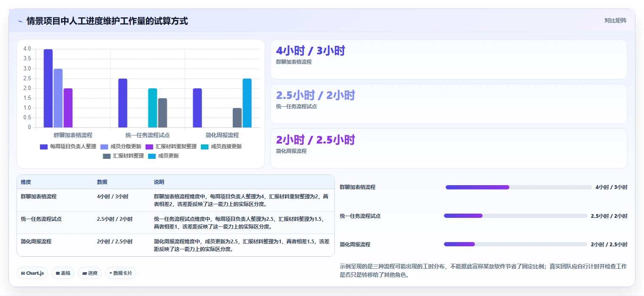Click the 数据 table column header
Image resolution: width=644 pixels, height=296 pixels.
102,182
